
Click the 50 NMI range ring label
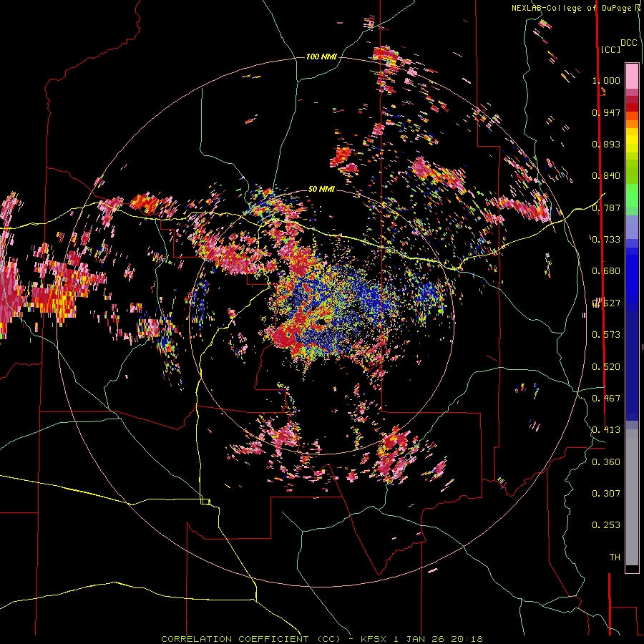321,189
